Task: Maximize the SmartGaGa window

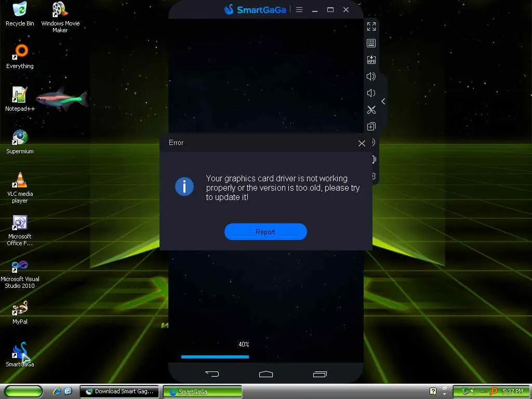Action: click(x=330, y=9)
